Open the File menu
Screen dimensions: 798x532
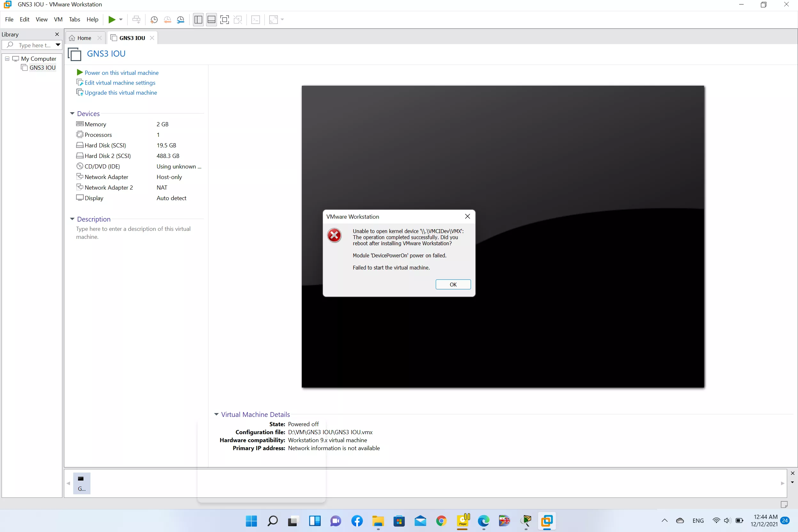[x=9, y=19]
